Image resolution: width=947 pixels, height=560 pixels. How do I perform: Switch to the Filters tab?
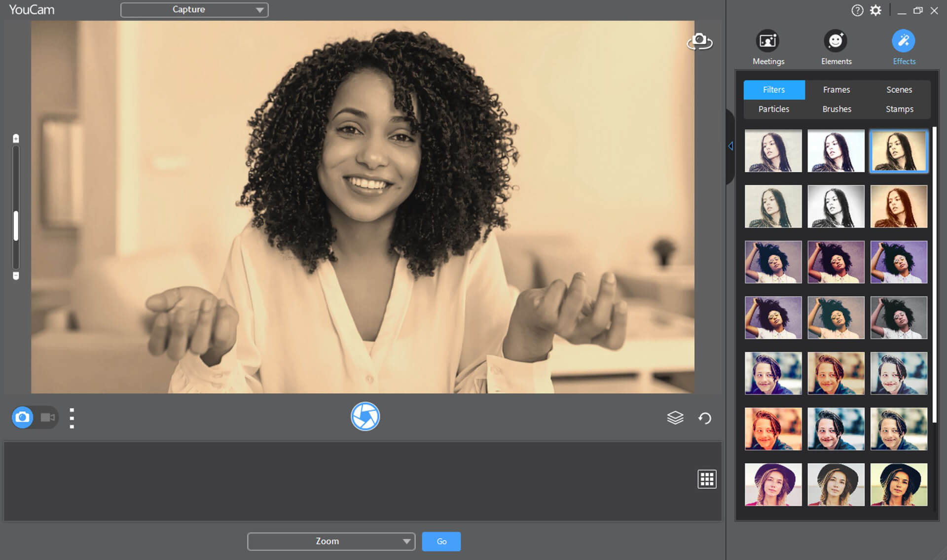(773, 89)
